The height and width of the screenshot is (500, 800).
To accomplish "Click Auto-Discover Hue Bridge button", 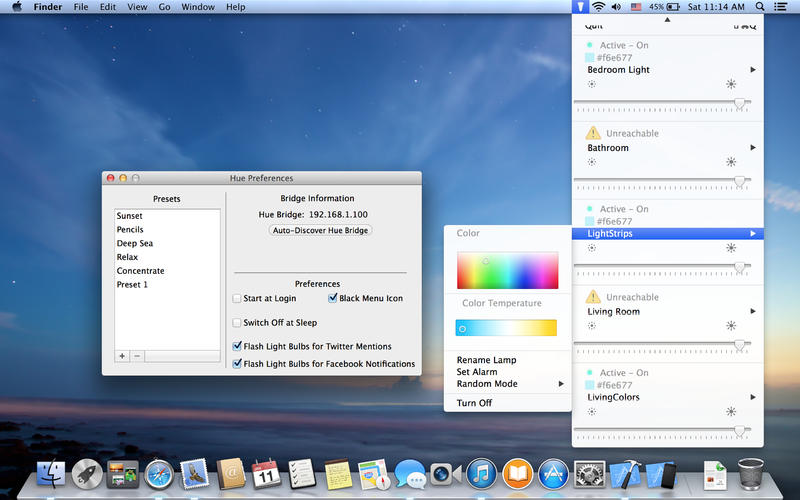I will pos(320,230).
